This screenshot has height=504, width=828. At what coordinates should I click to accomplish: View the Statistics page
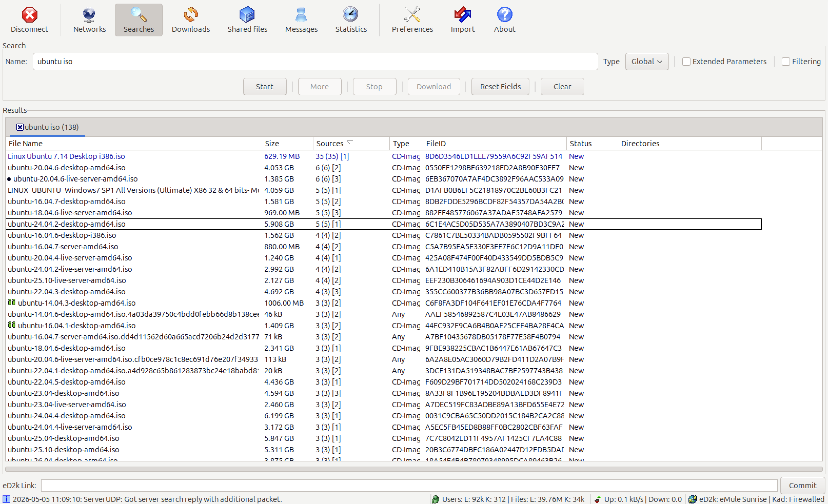(x=351, y=20)
